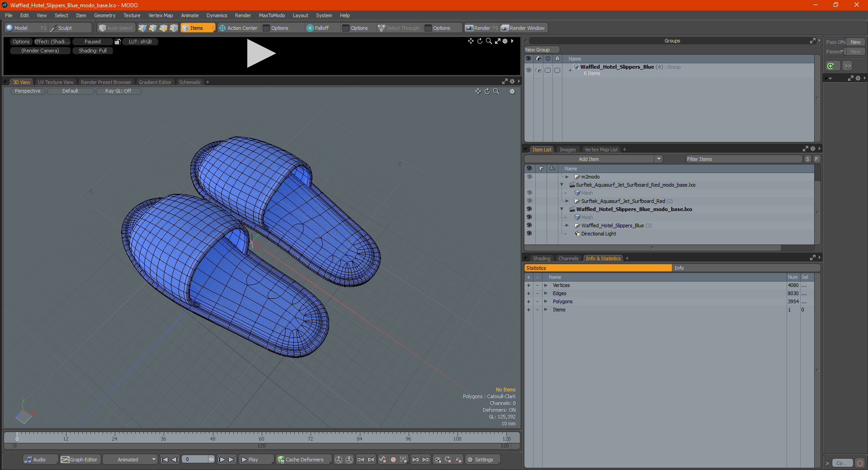The image size is (868, 470).
Task: Go to first frame
Action: point(165,460)
